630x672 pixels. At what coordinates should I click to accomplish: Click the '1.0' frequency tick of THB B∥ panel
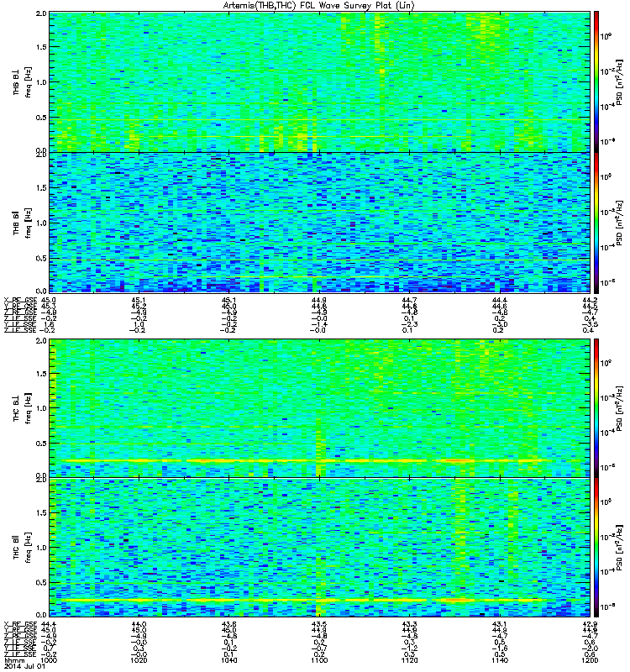[x=41, y=223]
